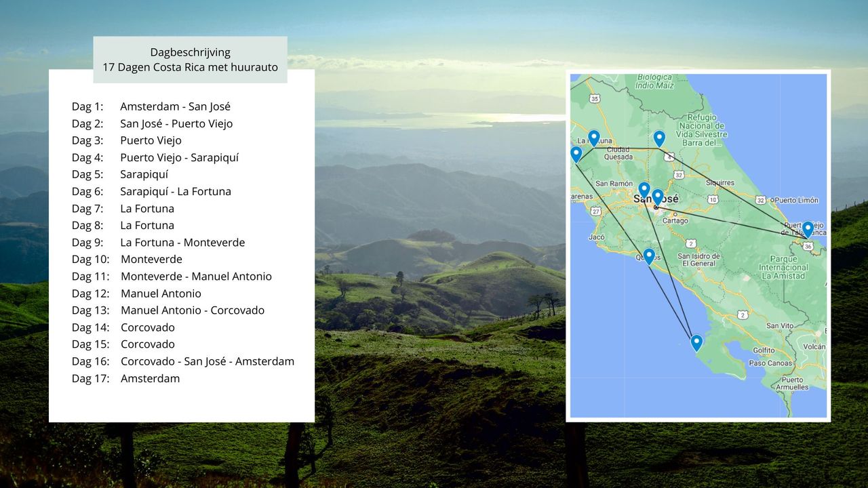Click the Golfito label on the map
Screen dimensions: 868x488
pyautogui.click(x=764, y=350)
